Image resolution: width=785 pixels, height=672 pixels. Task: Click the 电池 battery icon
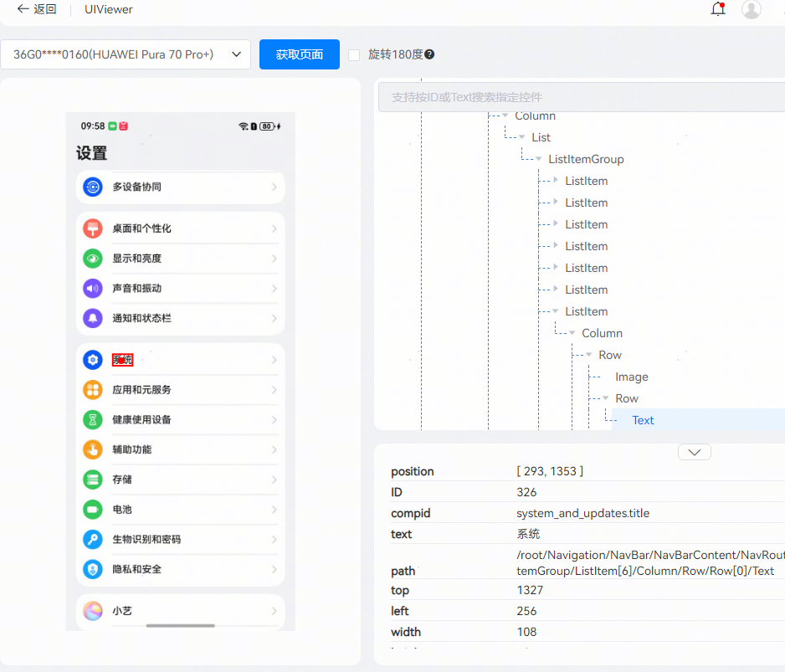point(93,510)
